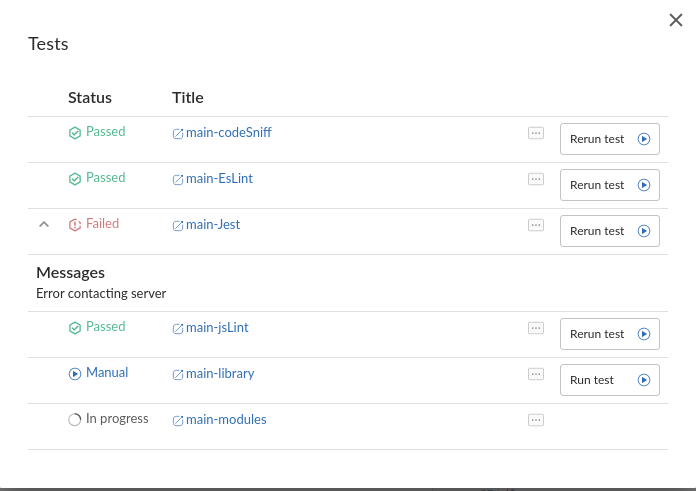Image resolution: width=696 pixels, height=491 pixels.
Task: Open more options for main-codeSniff
Action: [x=536, y=133]
